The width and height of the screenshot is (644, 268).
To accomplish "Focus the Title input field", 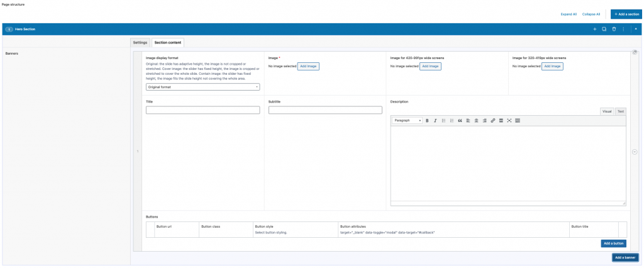I will [203, 110].
